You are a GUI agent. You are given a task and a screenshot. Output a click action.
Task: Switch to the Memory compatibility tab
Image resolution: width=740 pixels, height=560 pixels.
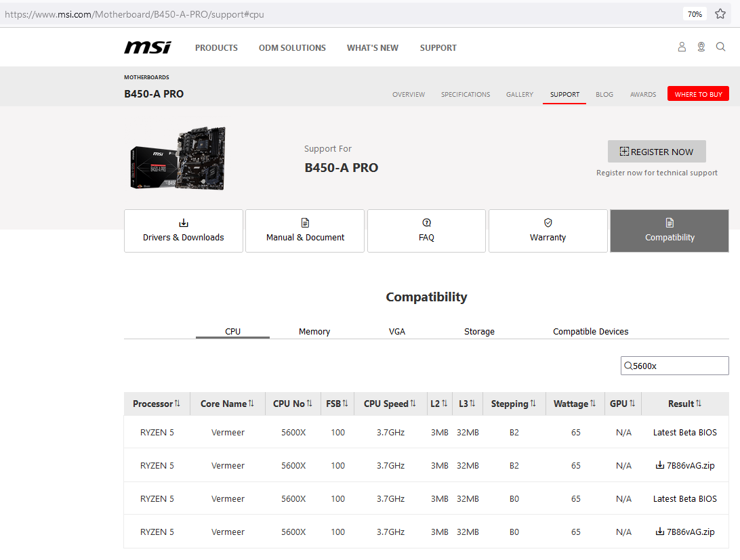[314, 331]
